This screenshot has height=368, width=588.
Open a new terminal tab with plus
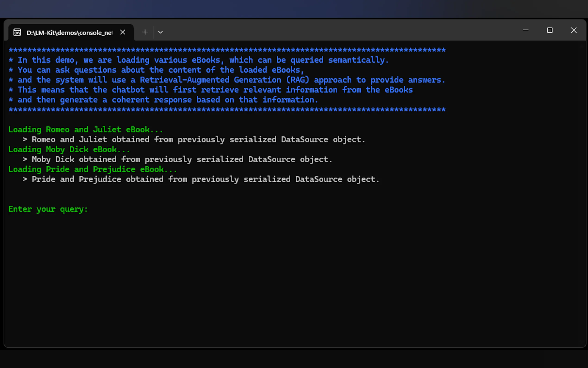145,32
